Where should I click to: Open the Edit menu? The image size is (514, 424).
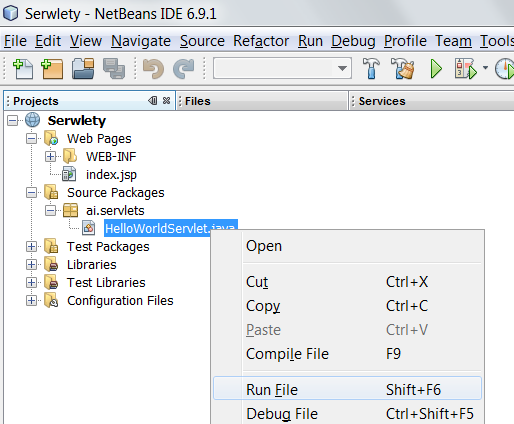pos(48,41)
